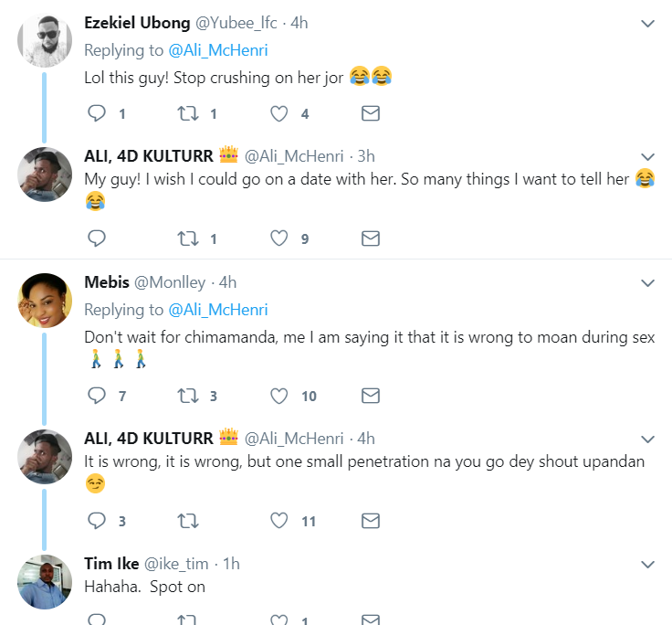
Task: Like Ezekiel Ubong's tweet
Action: 279,113
